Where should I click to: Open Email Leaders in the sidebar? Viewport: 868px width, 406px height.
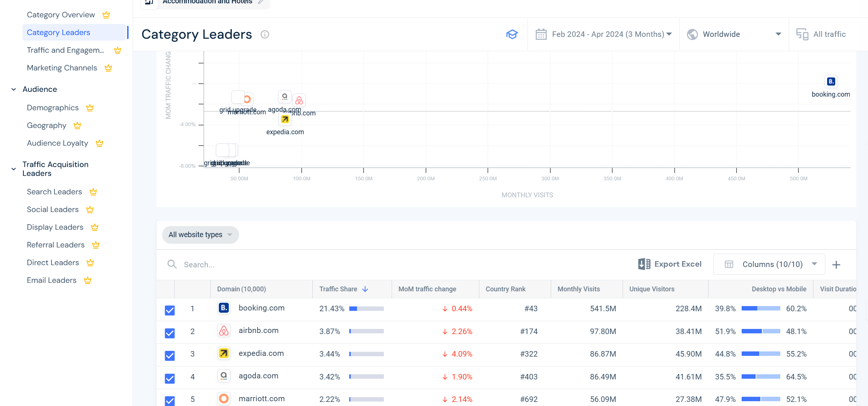coord(52,280)
